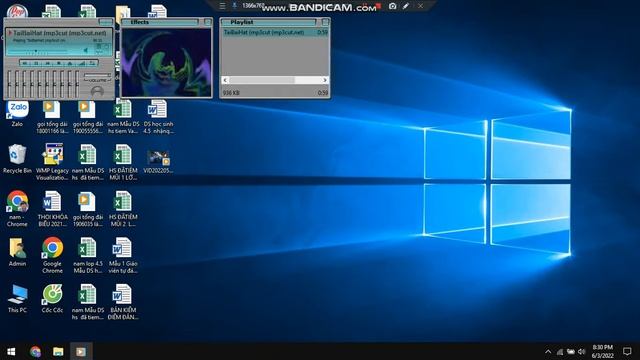Expand hidden system tray icons chevron
Screen dimensions: 640x360
point(548,351)
